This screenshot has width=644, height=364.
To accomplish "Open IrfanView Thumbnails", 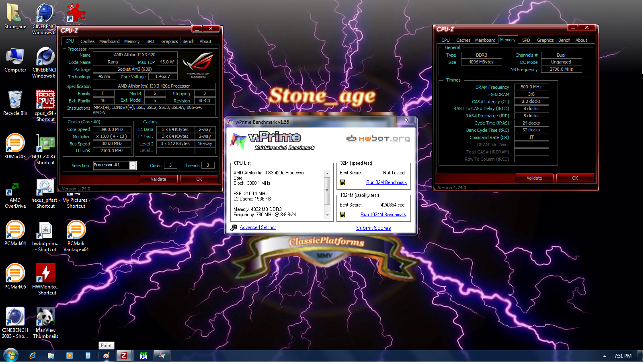I will 45,323.
